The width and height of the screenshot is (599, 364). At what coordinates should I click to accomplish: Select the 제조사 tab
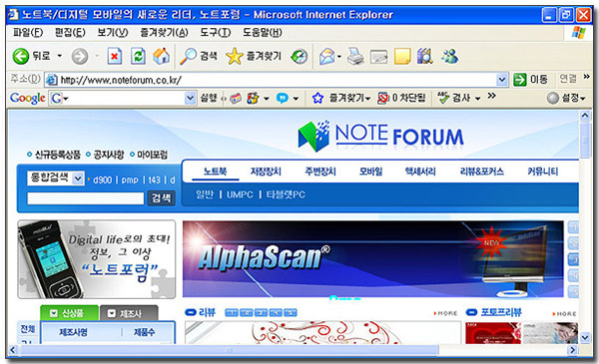(x=129, y=313)
